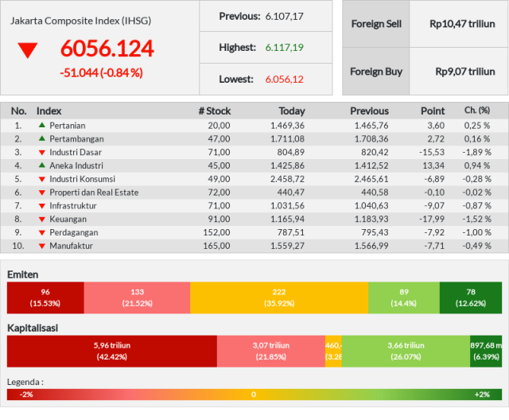The height and width of the screenshot is (420, 509).
Task: Click the Industri Konsumsi index name
Action: (x=82, y=179)
